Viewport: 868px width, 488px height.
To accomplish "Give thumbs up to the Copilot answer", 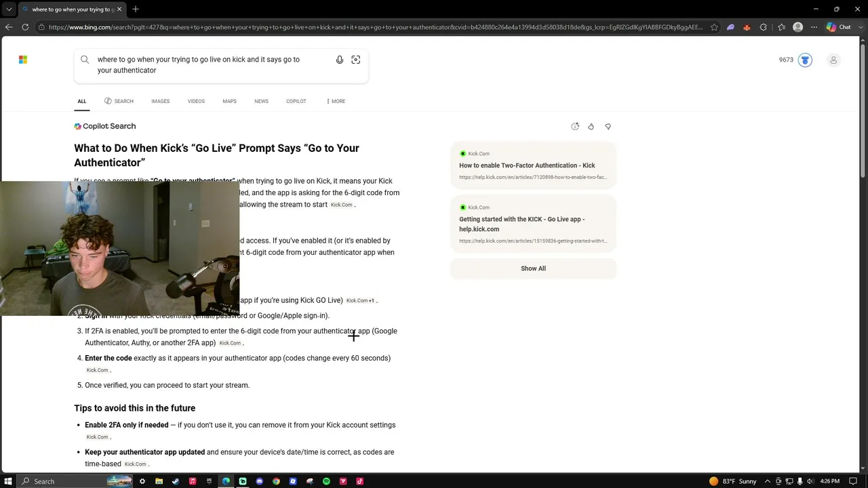I will tap(591, 127).
